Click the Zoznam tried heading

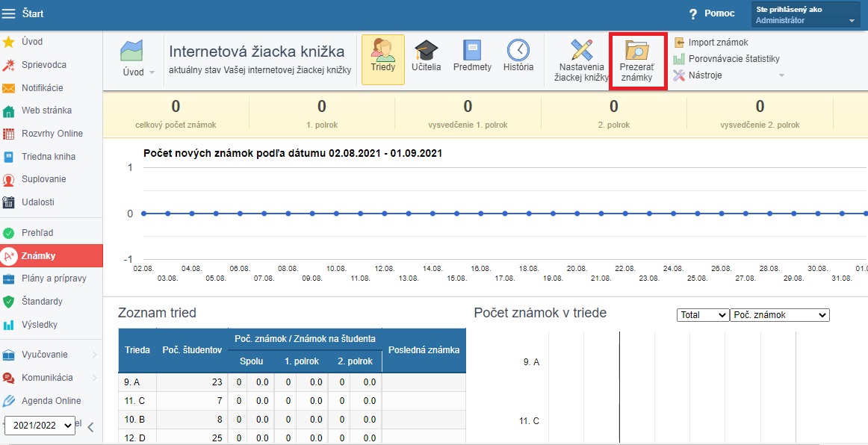tap(157, 313)
